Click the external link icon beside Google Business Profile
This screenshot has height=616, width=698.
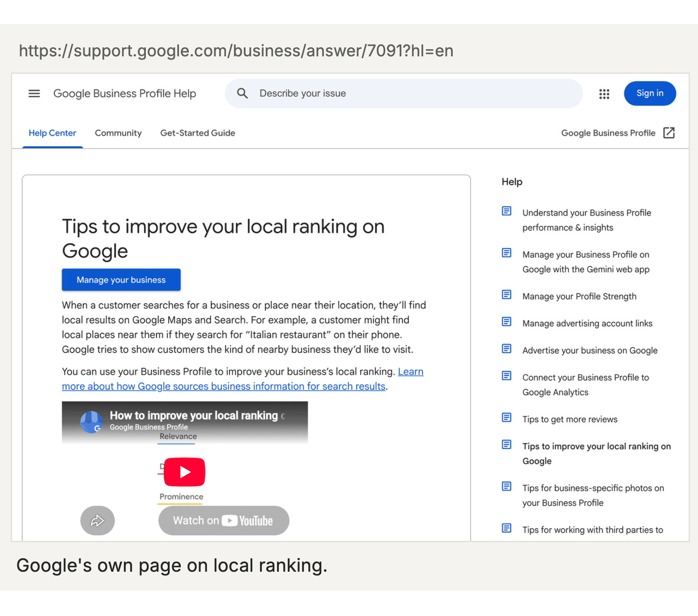point(669,133)
